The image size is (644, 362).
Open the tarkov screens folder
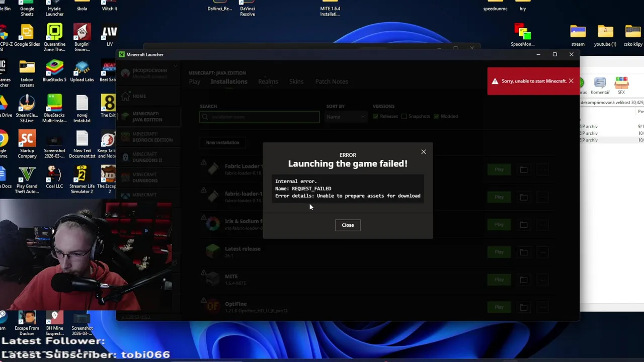point(27,73)
